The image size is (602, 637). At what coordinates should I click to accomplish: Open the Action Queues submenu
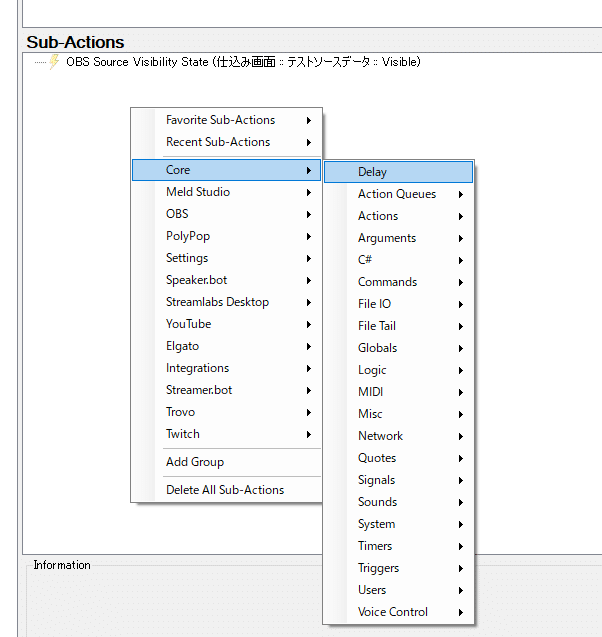point(398,194)
